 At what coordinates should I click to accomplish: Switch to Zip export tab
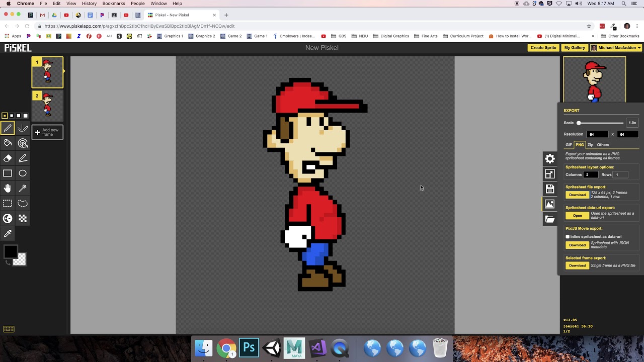[x=590, y=145]
